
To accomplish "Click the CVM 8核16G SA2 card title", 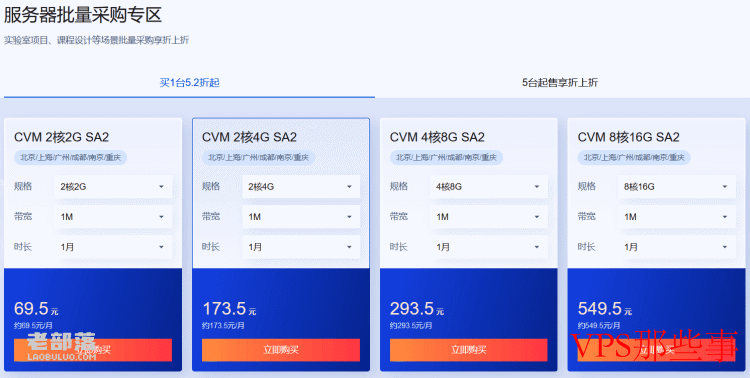I will [629, 137].
